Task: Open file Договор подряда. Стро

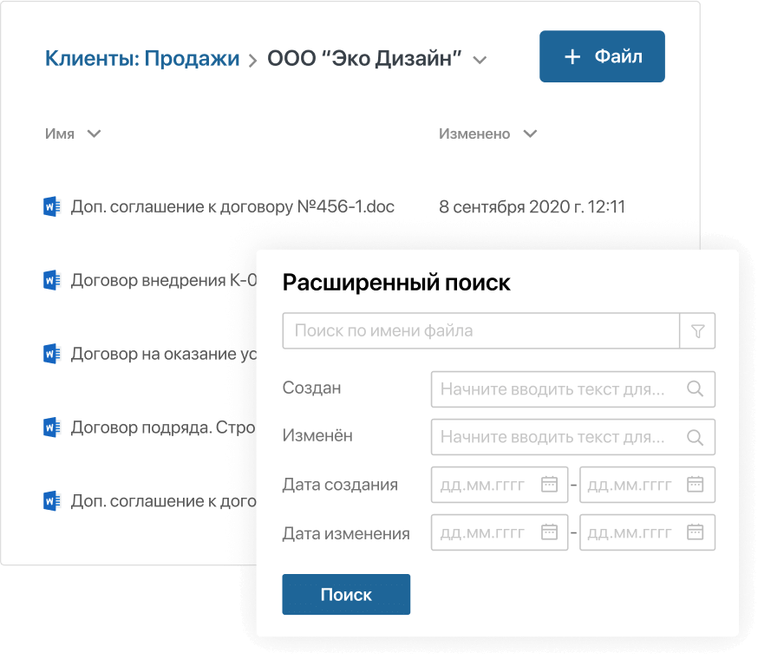Action: pyautogui.click(x=164, y=427)
